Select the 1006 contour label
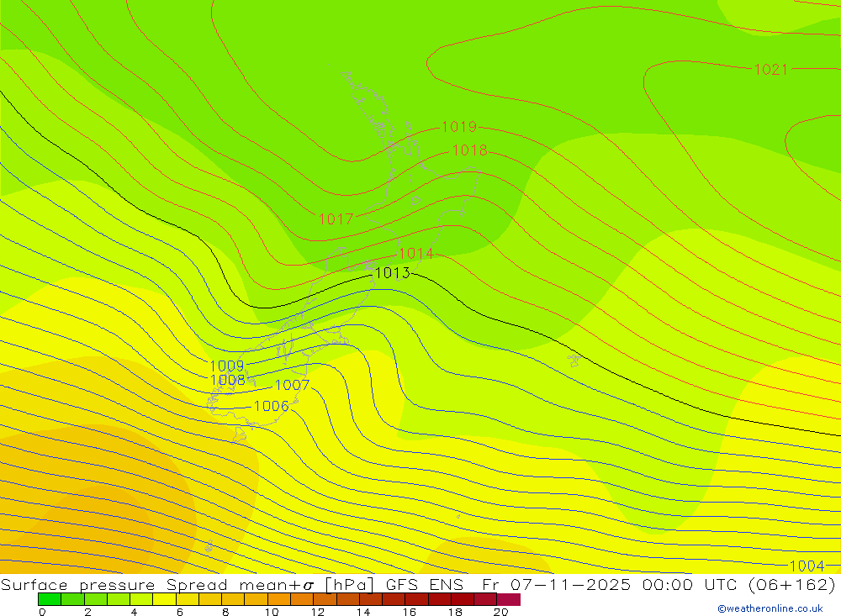This screenshot has height=616, width=841. pos(272,406)
